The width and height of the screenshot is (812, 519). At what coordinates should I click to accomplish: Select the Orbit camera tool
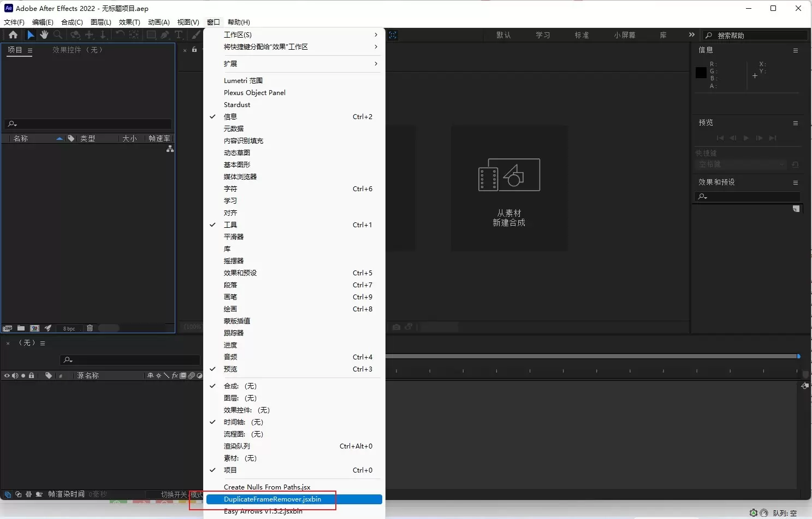pyautogui.click(x=75, y=35)
